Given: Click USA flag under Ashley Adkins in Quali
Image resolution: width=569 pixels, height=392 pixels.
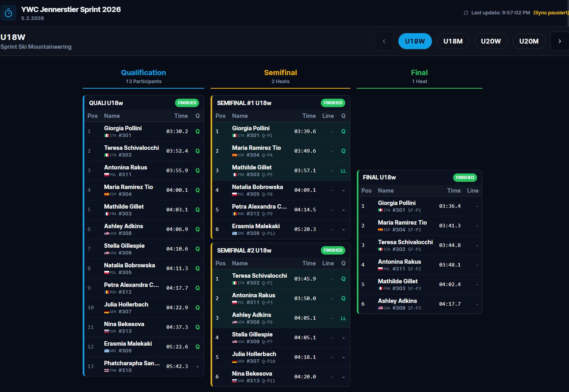Looking at the screenshot, I should [107, 233].
